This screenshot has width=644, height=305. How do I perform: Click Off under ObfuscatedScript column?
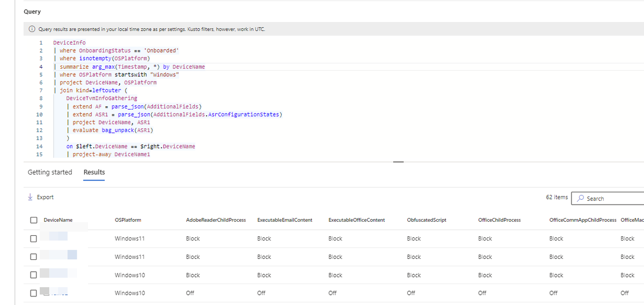[x=412, y=293]
